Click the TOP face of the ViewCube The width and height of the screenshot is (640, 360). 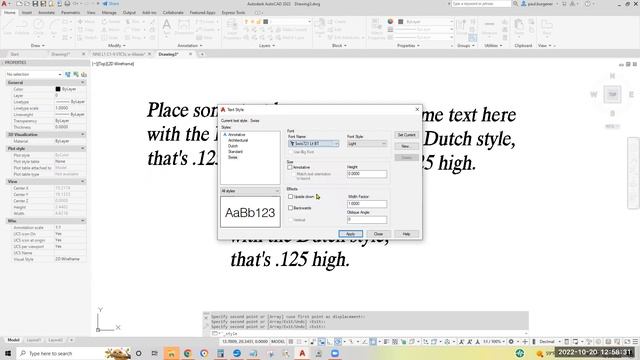(612, 95)
